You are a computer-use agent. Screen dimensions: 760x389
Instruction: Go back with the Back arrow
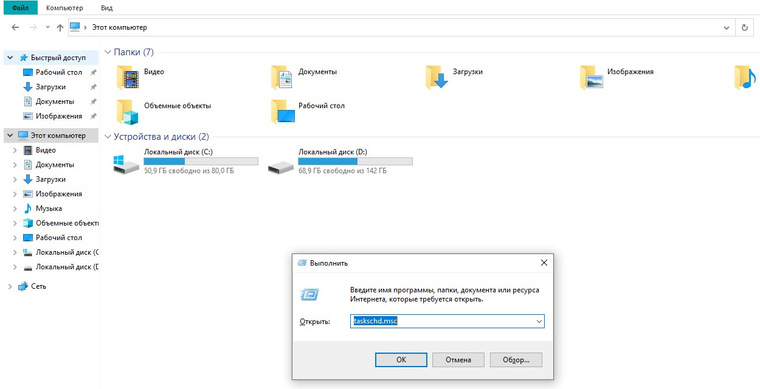15,28
